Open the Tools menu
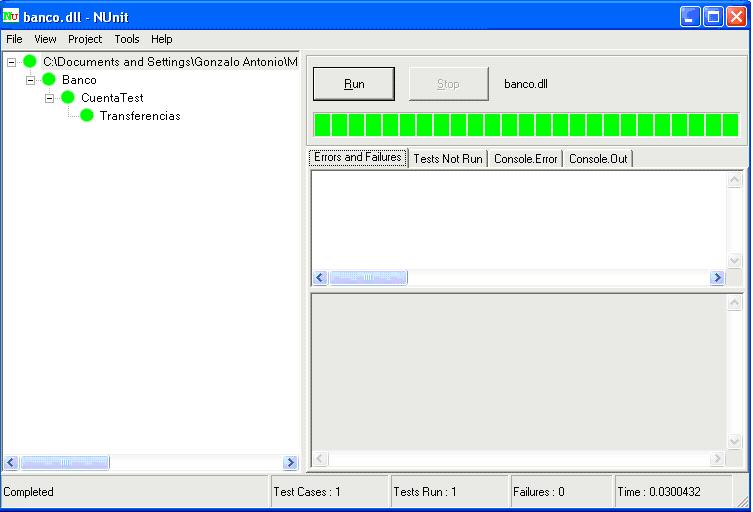This screenshot has height=512, width=753. (127, 39)
